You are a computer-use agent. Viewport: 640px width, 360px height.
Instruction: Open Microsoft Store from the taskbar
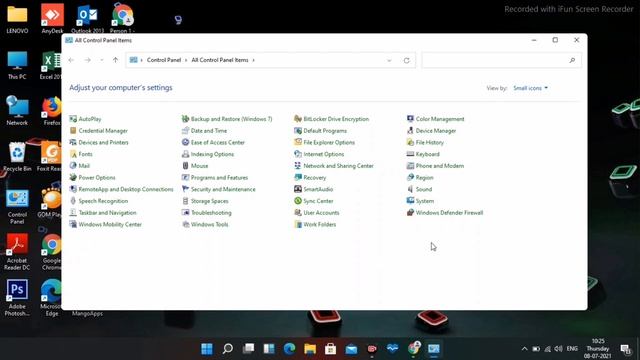pos(331,349)
